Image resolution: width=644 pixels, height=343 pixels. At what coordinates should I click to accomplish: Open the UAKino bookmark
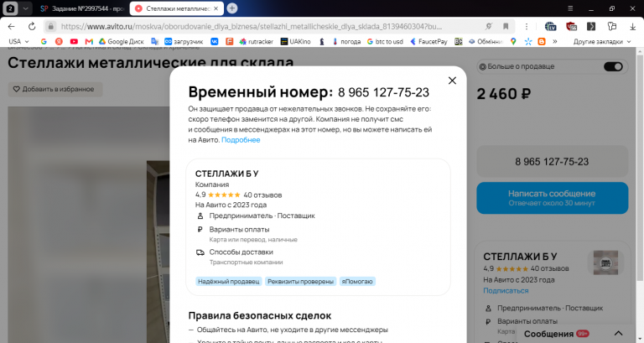click(x=295, y=41)
